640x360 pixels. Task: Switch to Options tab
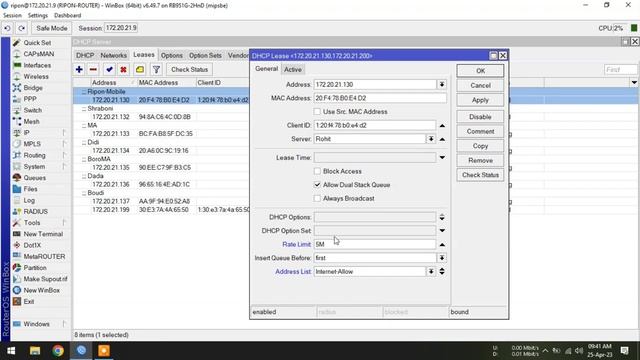tap(171, 56)
